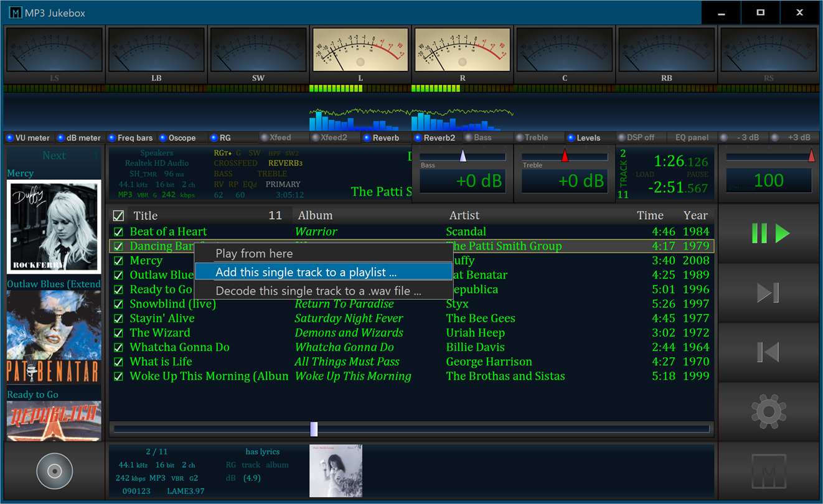This screenshot has height=504, width=823.
Task: Click the play/pause playback button
Action: [769, 234]
